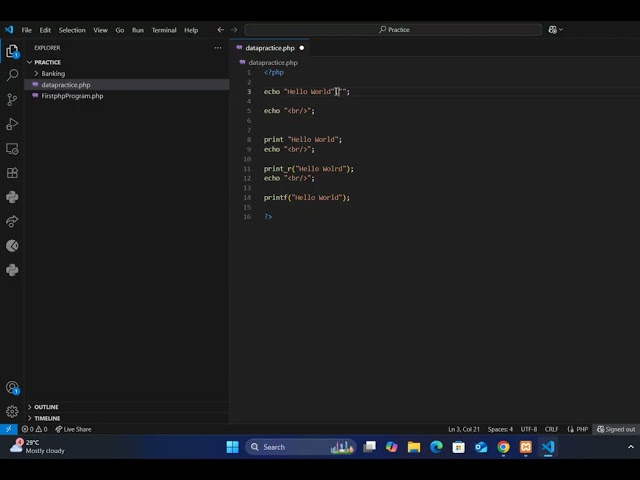
Task: Open the Remote Explorer view
Action: click(12, 149)
